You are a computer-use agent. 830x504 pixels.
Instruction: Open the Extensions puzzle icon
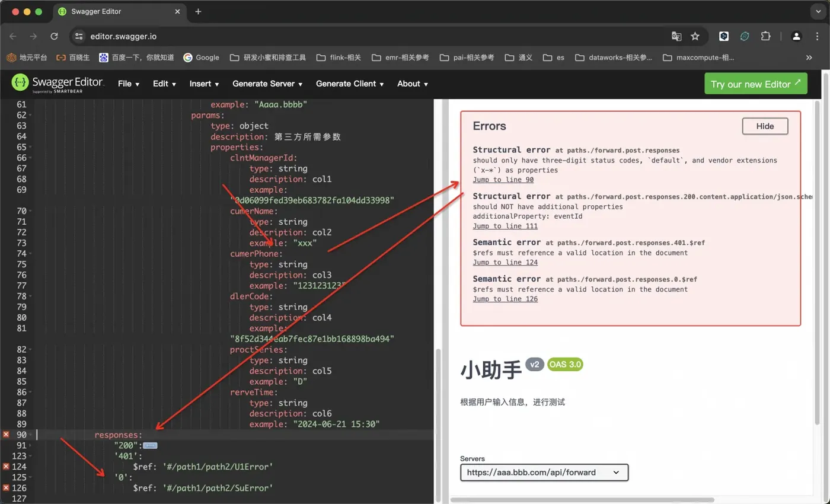765,36
